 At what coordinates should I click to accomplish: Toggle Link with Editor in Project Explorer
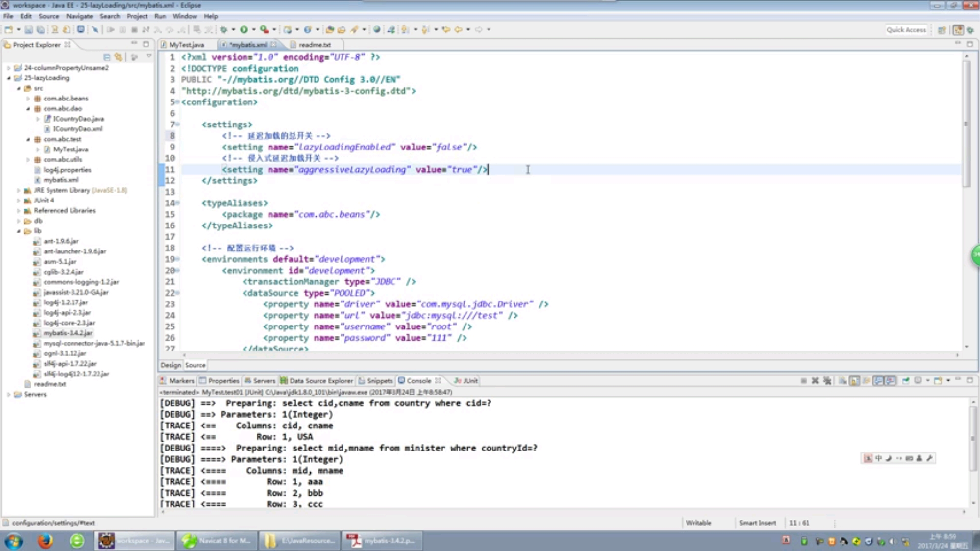(x=119, y=57)
